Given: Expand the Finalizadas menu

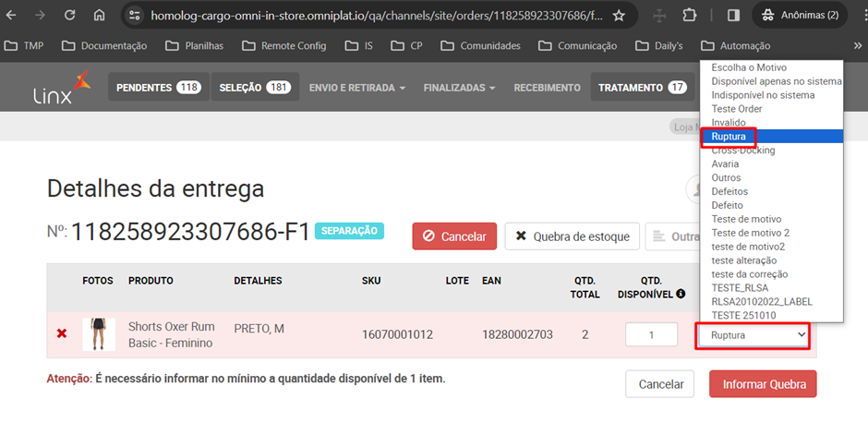Looking at the screenshot, I should tap(459, 88).
